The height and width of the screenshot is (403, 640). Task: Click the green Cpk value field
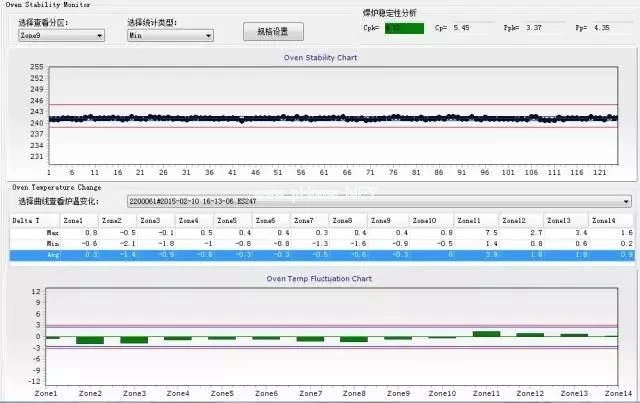point(404,28)
